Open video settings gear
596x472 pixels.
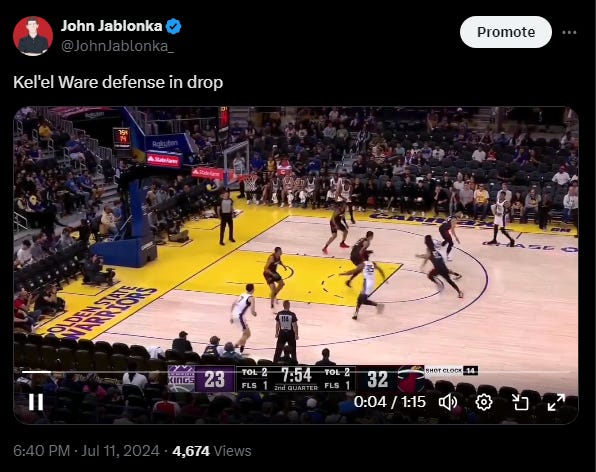pyautogui.click(x=484, y=402)
